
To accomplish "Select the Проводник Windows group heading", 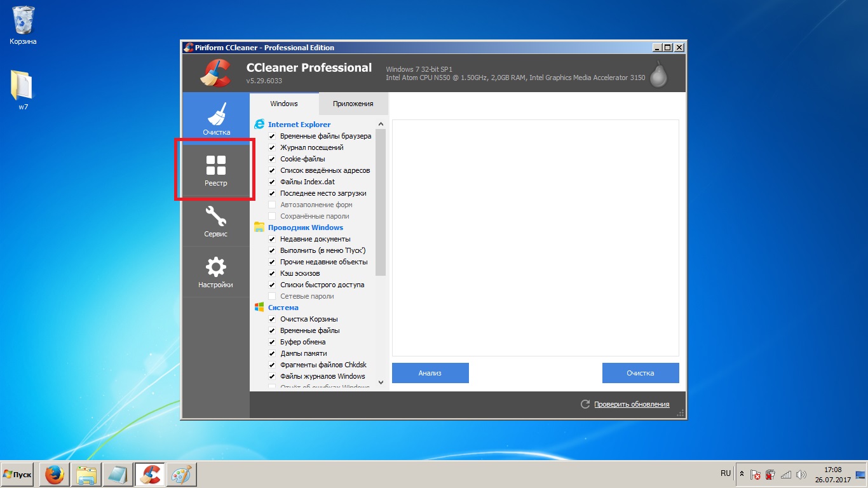I will pos(306,227).
